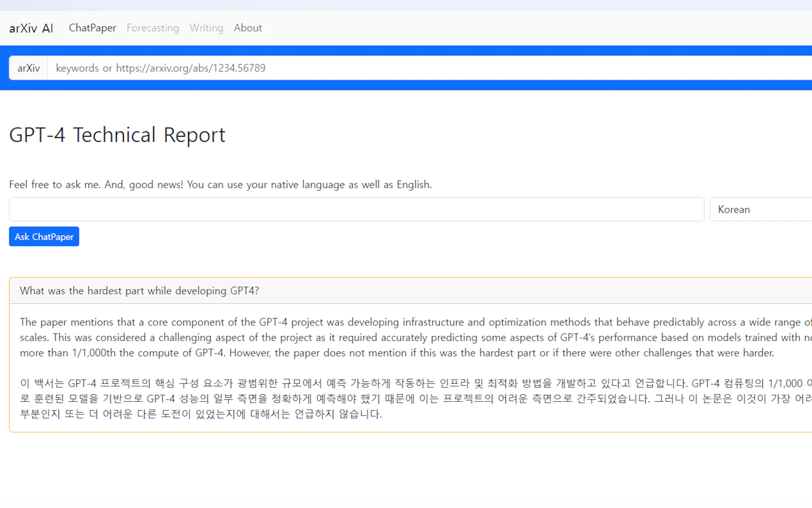Image resolution: width=812 pixels, height=508 pixels.
Task: Go to the Writing page
Action: click(x=206, y=28)
